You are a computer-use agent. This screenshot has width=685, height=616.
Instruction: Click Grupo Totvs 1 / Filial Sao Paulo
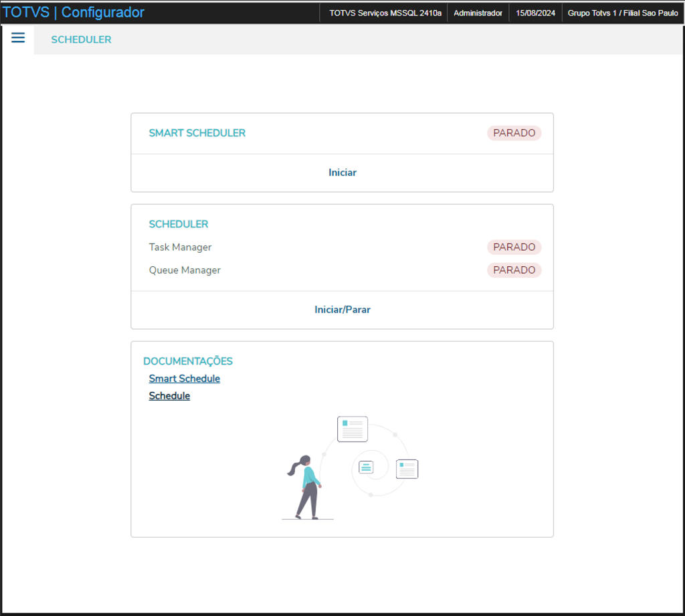pos(623,13)
